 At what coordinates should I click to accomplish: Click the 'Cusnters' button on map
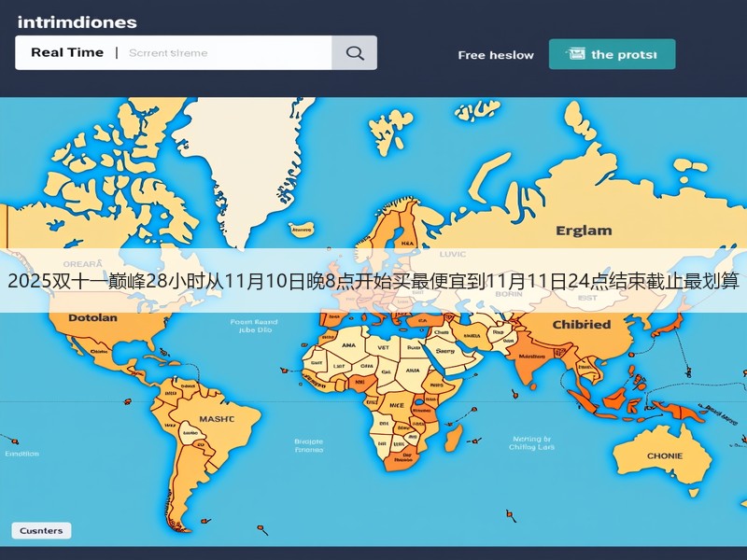pos(41,530)
